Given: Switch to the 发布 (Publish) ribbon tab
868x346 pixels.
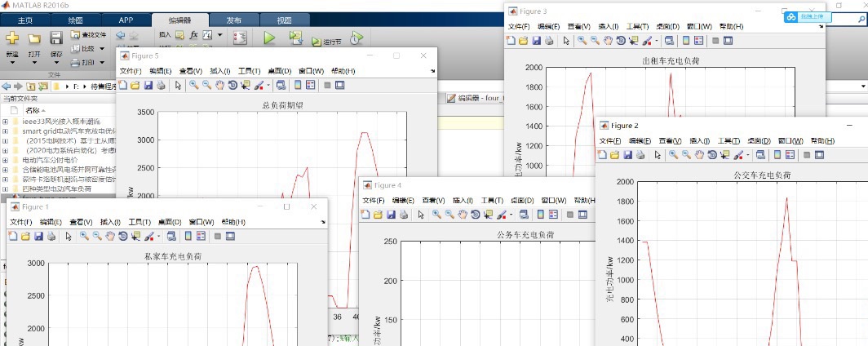Looking at the screenshot, I should pyautogui.click(x=233, y=20).
